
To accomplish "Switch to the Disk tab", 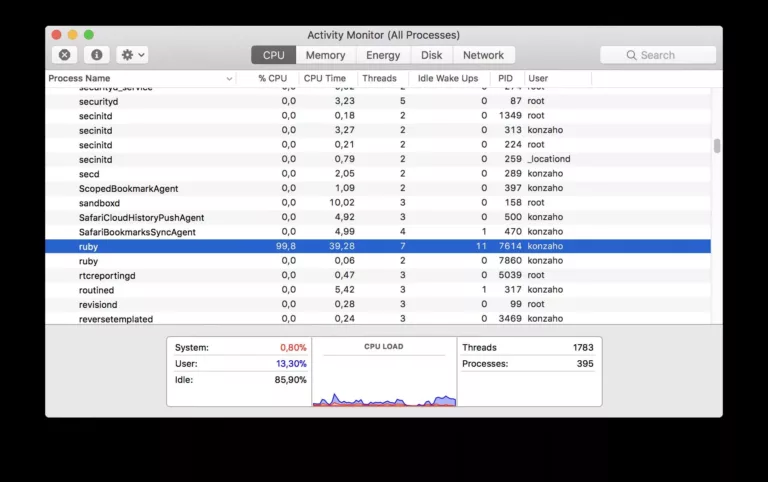I will (x=432, y=55).
